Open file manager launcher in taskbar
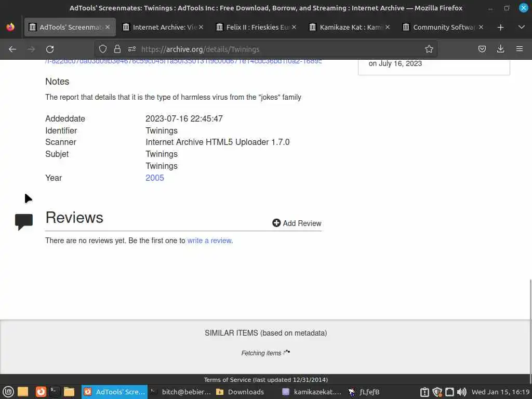 pyautogui.click(x=69, y=392)
